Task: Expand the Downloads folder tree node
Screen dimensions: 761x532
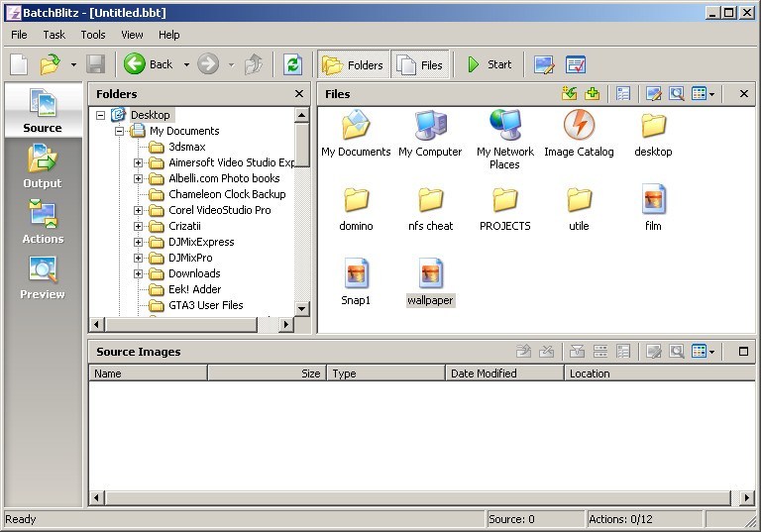Action: click(139, 273)
